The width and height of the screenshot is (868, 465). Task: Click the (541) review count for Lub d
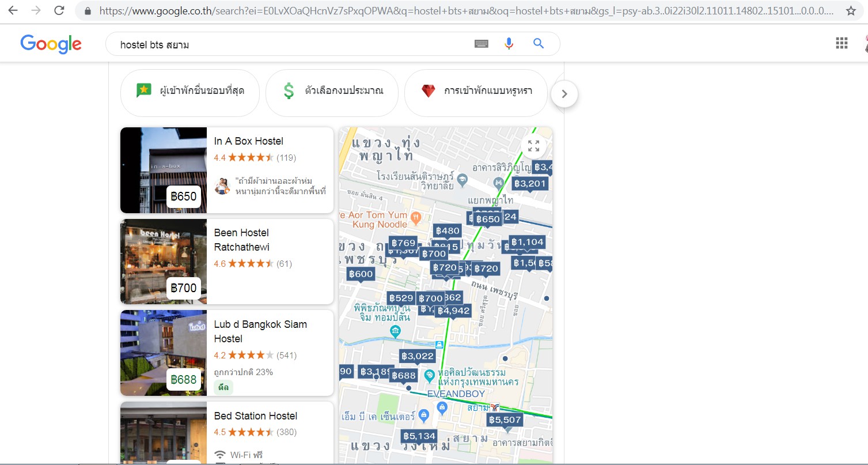pyautogui.click(x=286, y=355)
